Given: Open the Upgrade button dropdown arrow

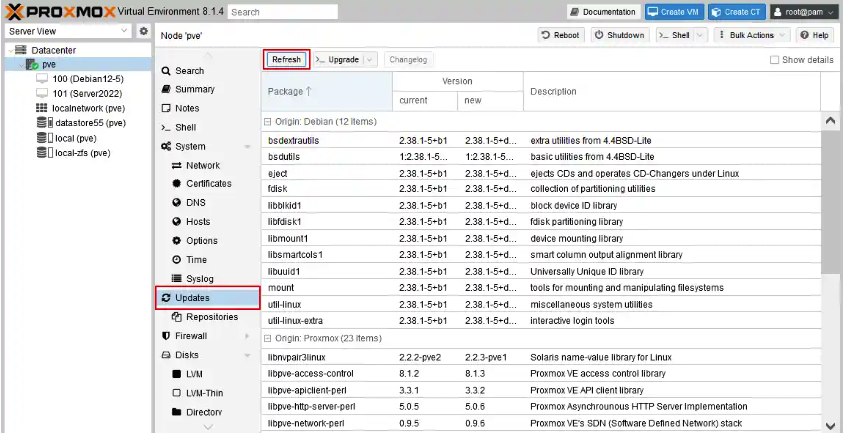Looking at the screenshot, I should point(370,60).
